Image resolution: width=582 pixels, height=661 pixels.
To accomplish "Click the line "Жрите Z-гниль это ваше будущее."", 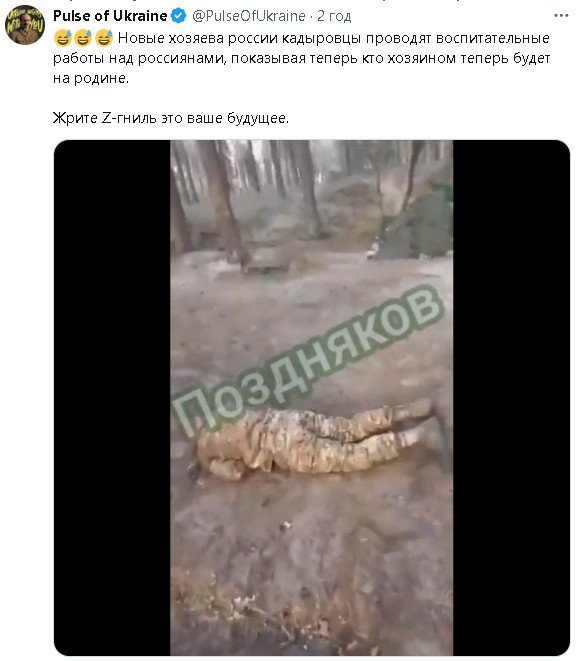I will pos(171,118).
